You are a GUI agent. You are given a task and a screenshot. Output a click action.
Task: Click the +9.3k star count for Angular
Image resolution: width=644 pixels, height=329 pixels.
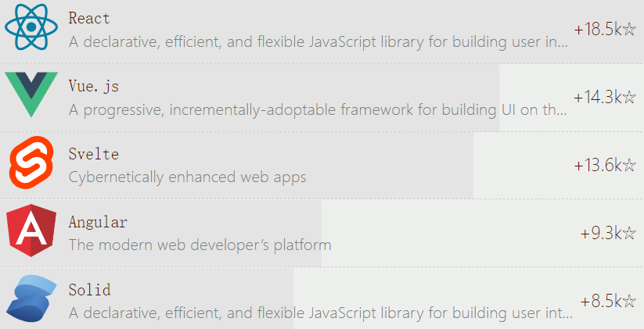tap(601, 233)
